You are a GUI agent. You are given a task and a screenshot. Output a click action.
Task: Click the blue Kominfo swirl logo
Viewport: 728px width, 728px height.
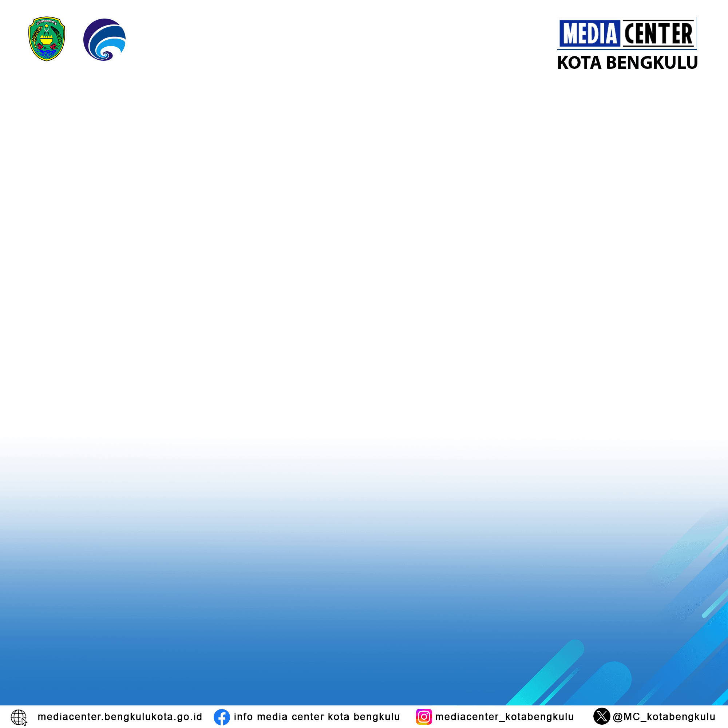(104, 40)
